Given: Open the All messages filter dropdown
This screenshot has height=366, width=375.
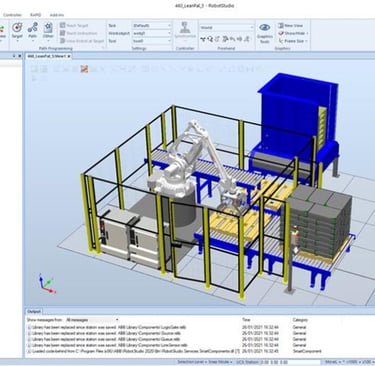Looking at the screenshot, I should (x=92, y=320).
